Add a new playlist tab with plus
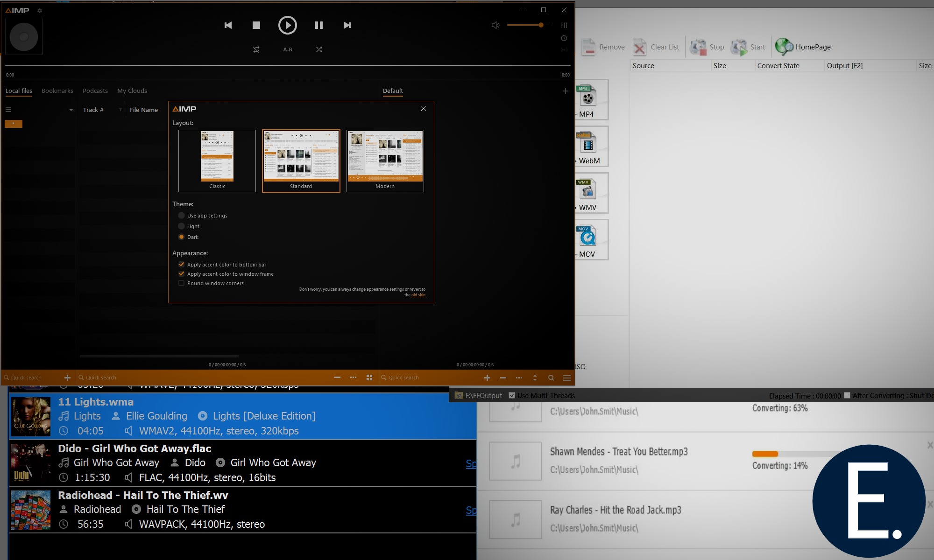Viewport: 934px width, 560px height. pyautogui.click(x=566, y=91)
